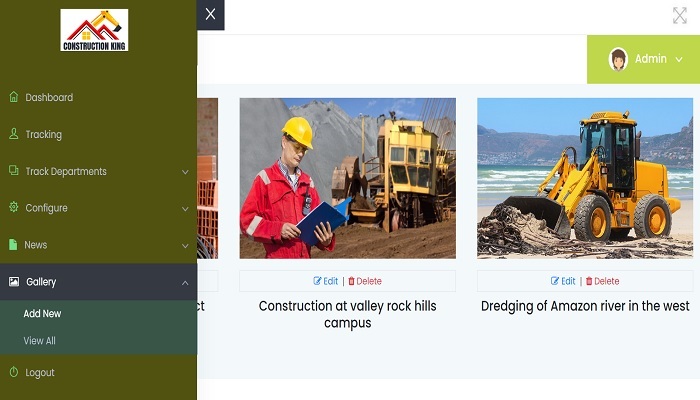The width and height of the screenshot is (700, 400).
Task: Open the Admin user dropdown
Action: click(x=646, y=59)
